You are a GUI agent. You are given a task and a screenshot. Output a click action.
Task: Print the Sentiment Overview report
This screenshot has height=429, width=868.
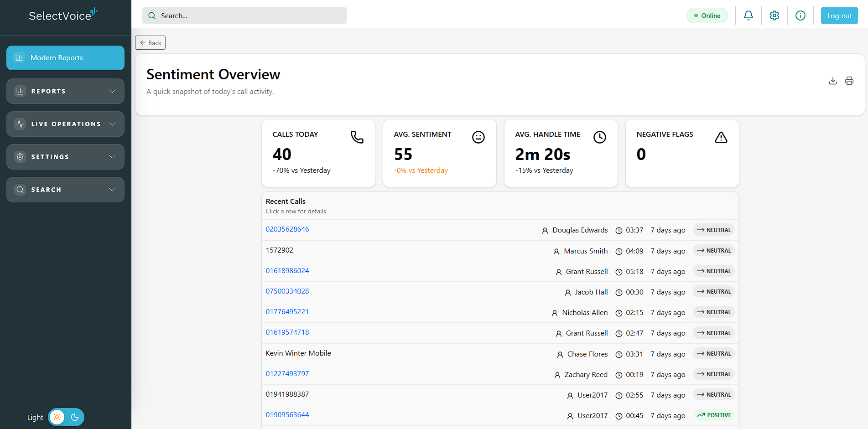click(x=849, y=81)
